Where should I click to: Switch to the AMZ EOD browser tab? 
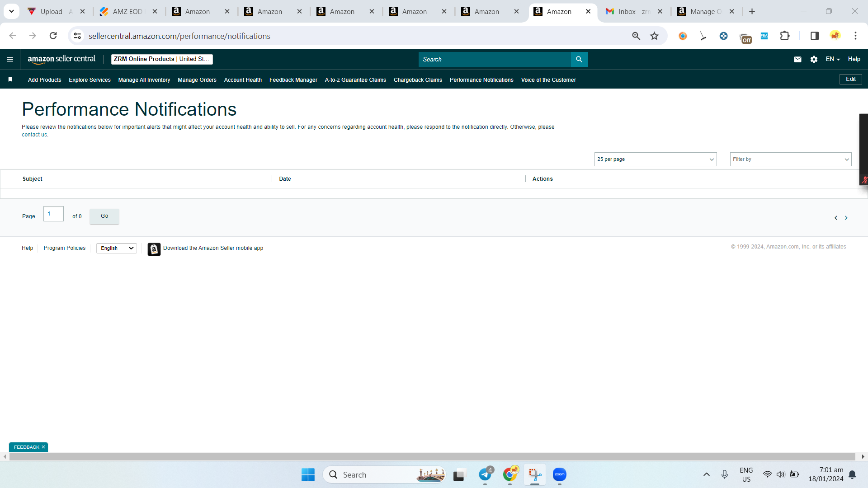[x=127, y=11]
